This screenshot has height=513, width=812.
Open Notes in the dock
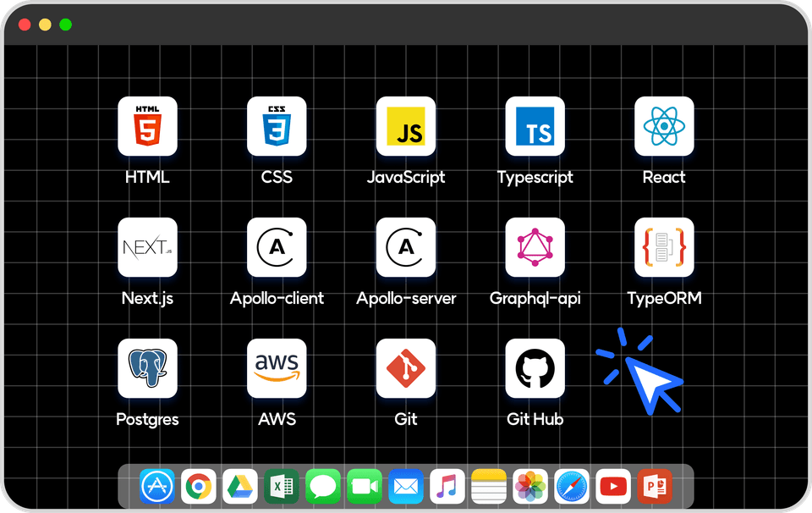coord(488,487)
